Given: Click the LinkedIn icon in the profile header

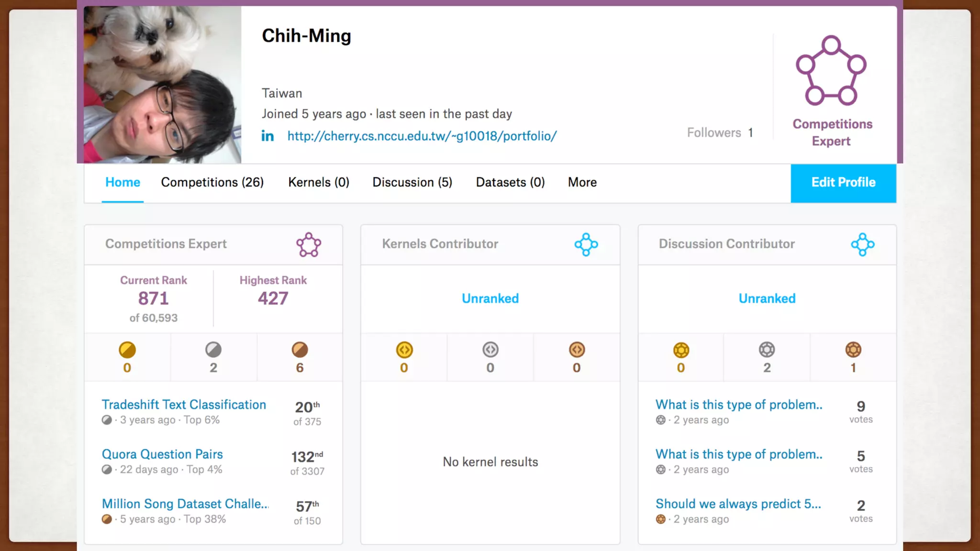Looking at the screenshot, I should point(267,136).
